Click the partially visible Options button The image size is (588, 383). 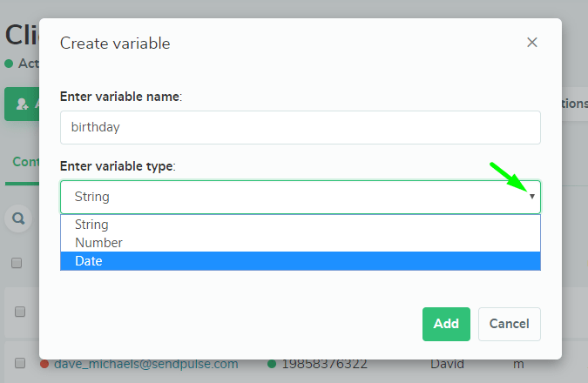click(574, 103)
